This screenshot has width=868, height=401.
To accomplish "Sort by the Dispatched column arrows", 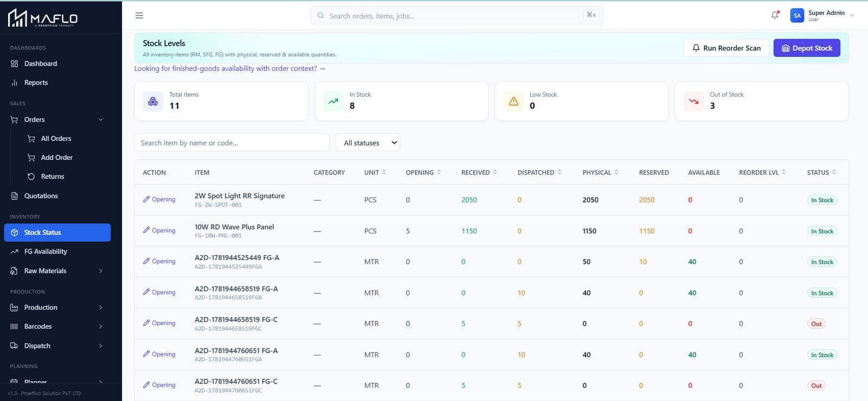I will coord(559,172).
